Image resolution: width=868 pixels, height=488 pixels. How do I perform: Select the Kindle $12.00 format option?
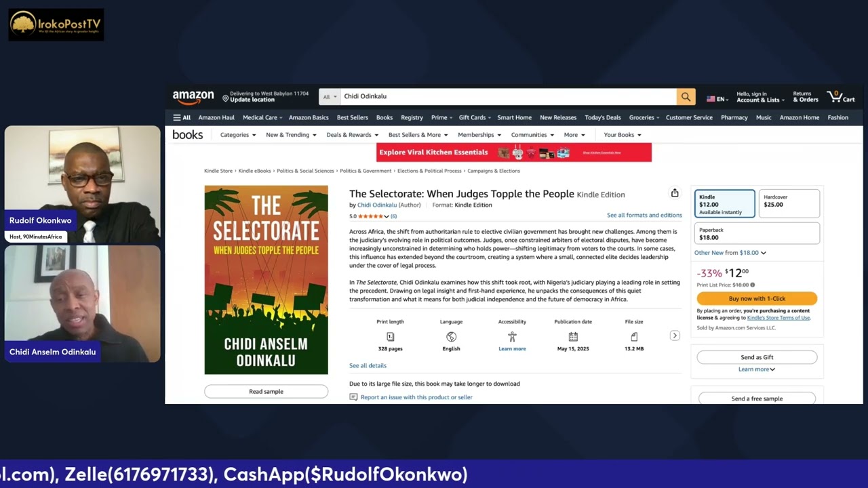click(724, 204)
